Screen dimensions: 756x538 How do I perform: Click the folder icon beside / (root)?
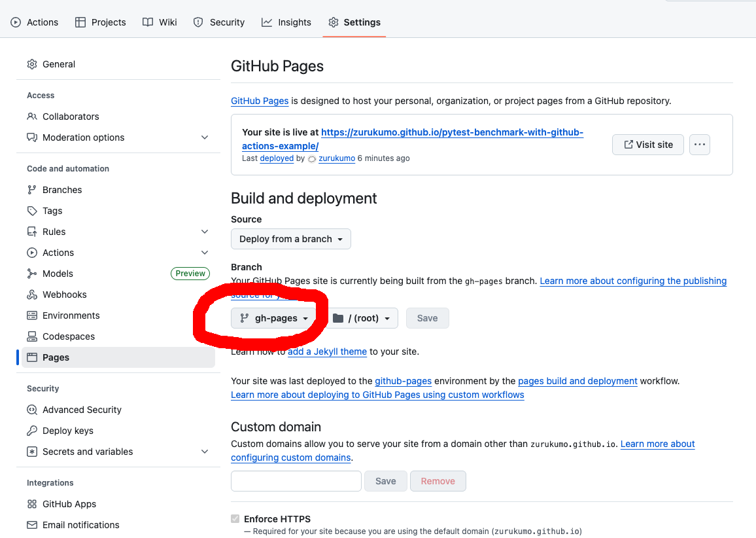coord(338,319)
